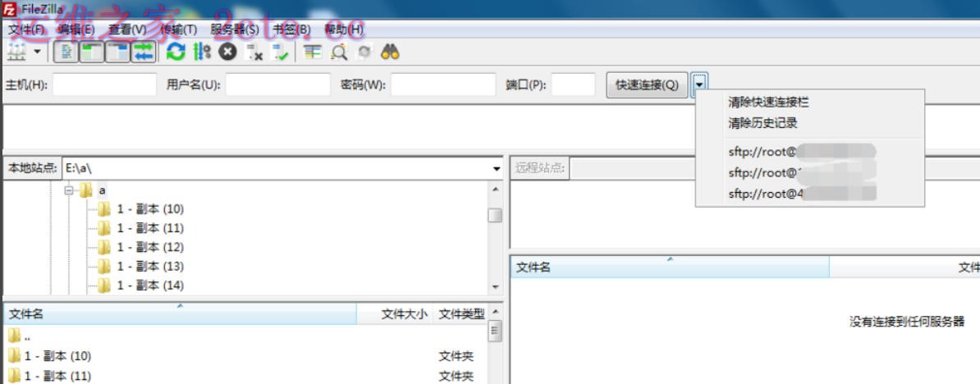Toggle the remote directory tree icon
Image resolution: width=980 pixels, height=384 pixels.
coord(117,53)
